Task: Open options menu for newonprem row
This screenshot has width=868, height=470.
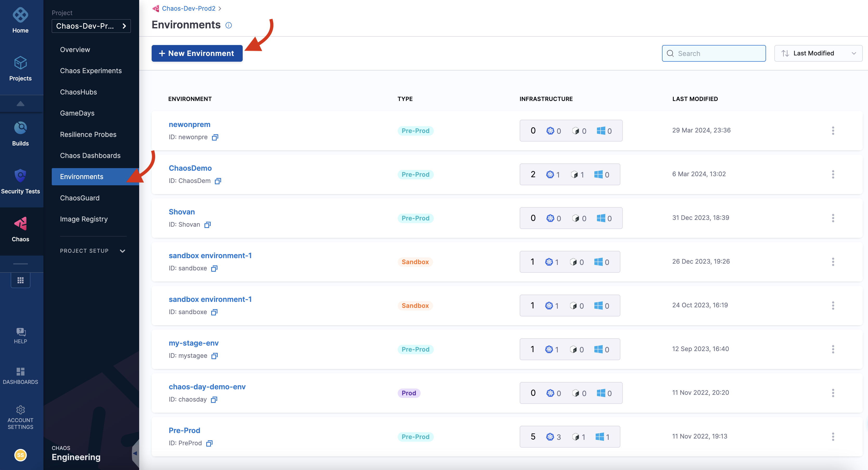Action: [833, 130]
